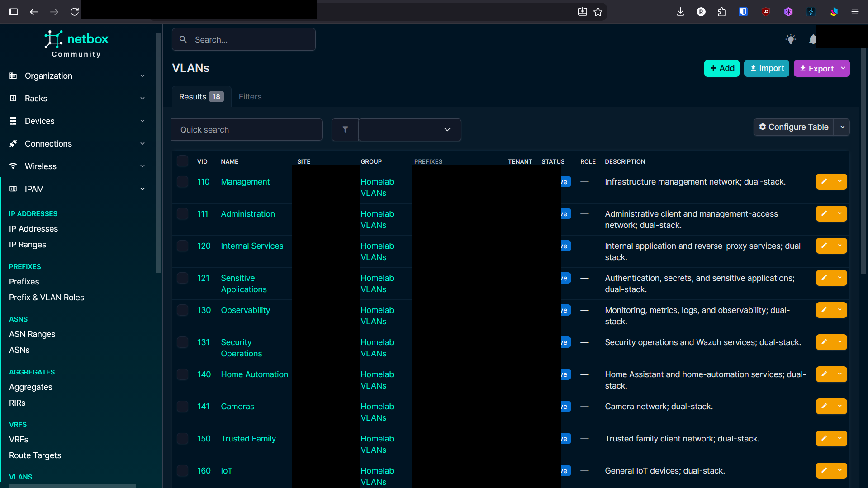
Task: Open Route Targets in the sidebar
Action: [x=35, y=455]
